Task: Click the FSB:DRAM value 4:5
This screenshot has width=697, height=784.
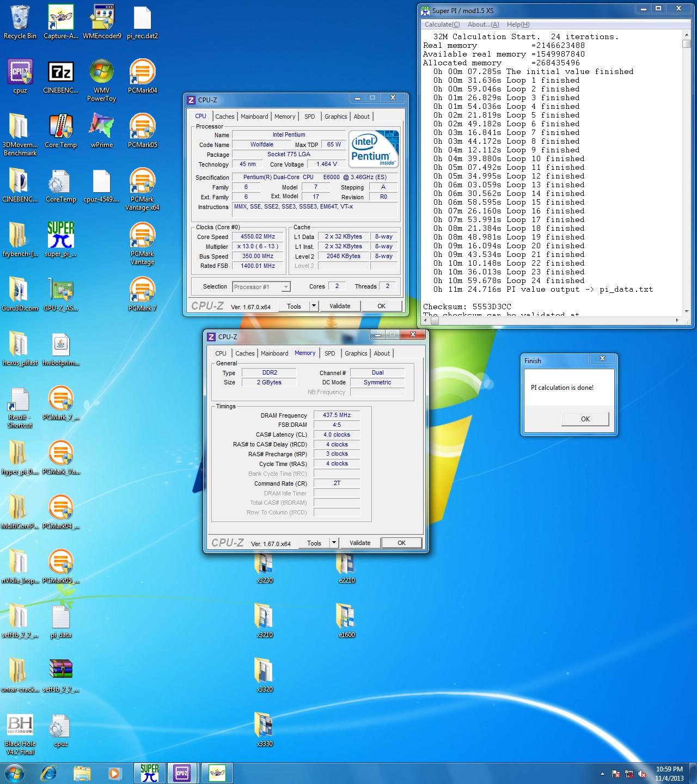Action: click(337, 425)
